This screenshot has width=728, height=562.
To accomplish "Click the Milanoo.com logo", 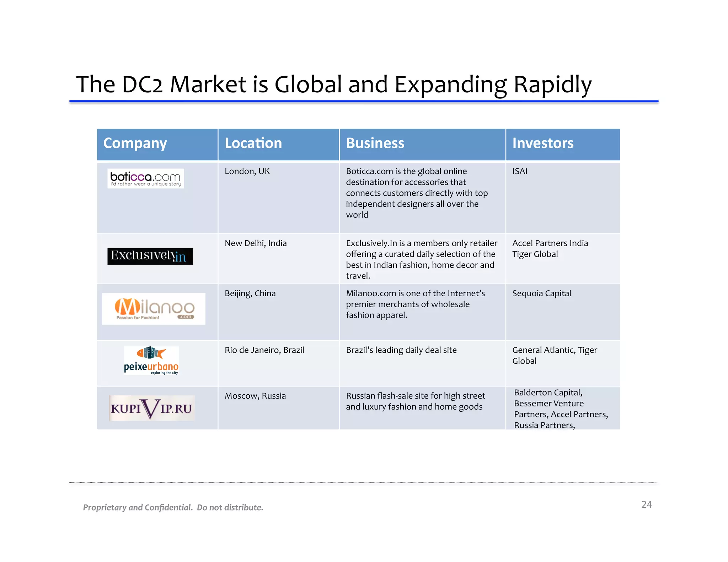I will point(154,308).
